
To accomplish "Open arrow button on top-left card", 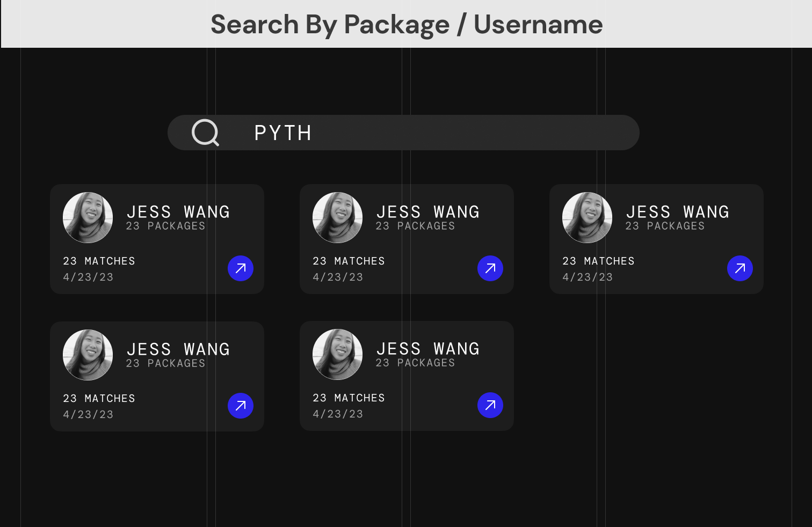I will [x=241, y=268].
